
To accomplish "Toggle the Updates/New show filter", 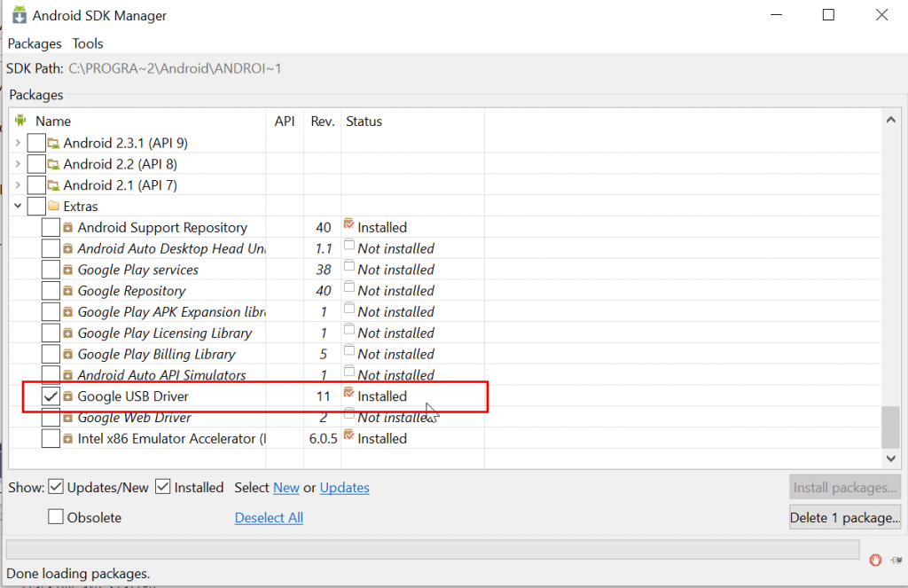I will (x=56, y=487).
